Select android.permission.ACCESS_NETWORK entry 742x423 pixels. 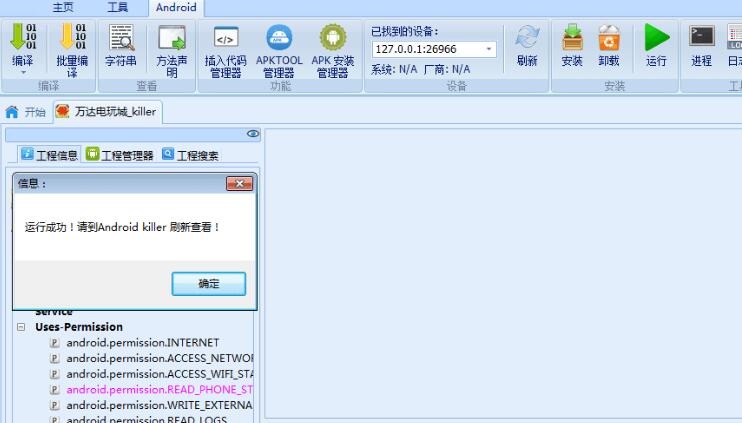point(160,358)
